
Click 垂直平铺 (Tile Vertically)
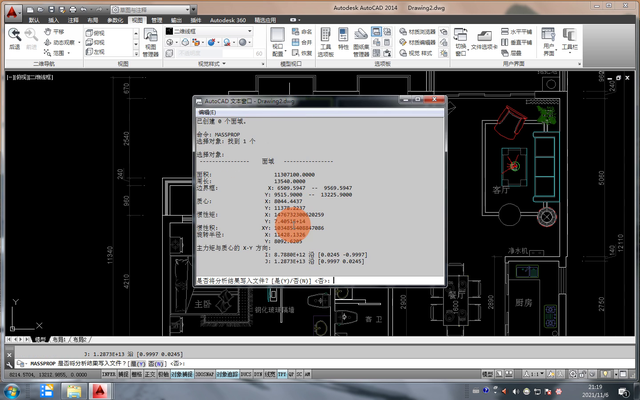516,42
